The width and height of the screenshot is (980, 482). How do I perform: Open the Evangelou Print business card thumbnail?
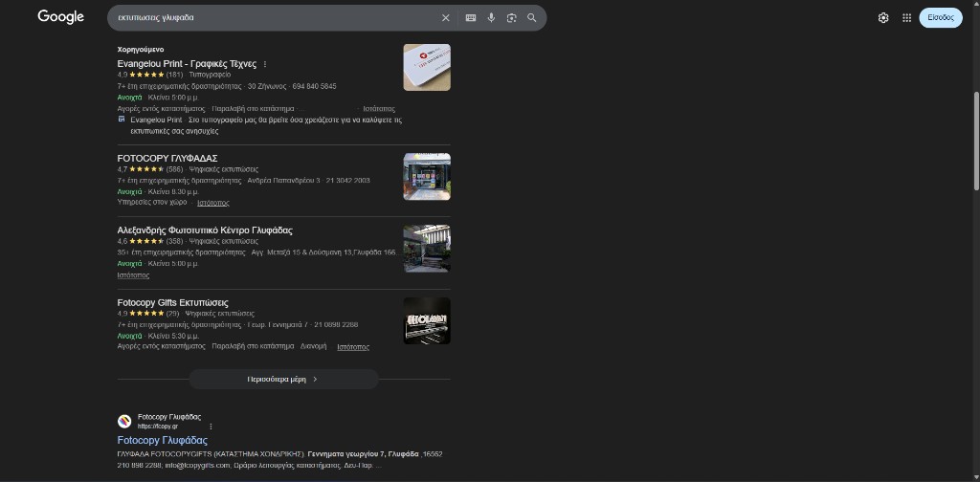[427, 68]
